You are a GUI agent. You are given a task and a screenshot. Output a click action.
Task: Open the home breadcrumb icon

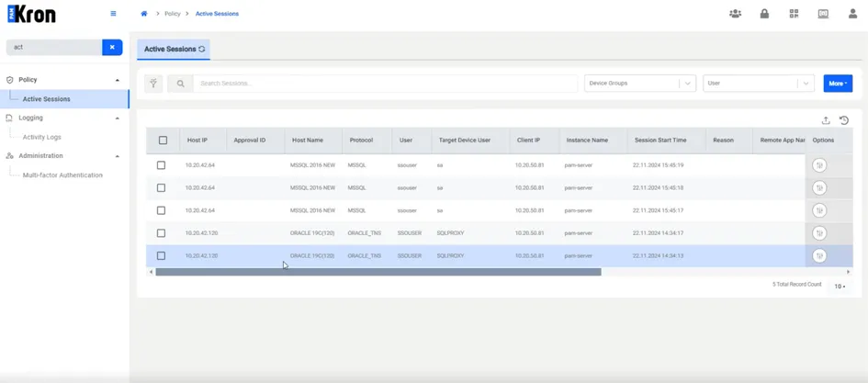(144, 14)
